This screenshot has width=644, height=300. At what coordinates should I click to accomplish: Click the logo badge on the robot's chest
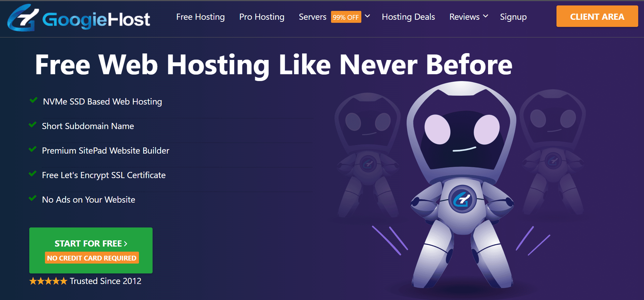coord(462,199)
